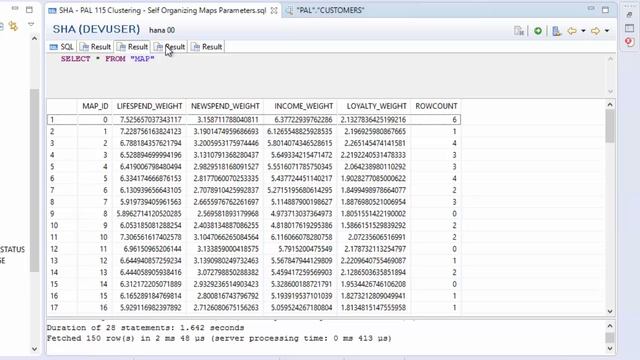The image size is (640, 360).
Task: Click the LIFESPEND_WEIGHT column header
Action: point(149,106)
